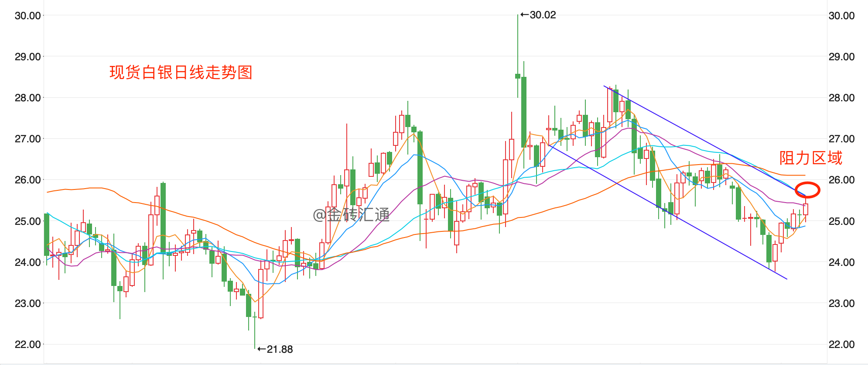868x365 pixels.
Task: Click the chart title 现货白银日线走势图
Action: [181, 72]
